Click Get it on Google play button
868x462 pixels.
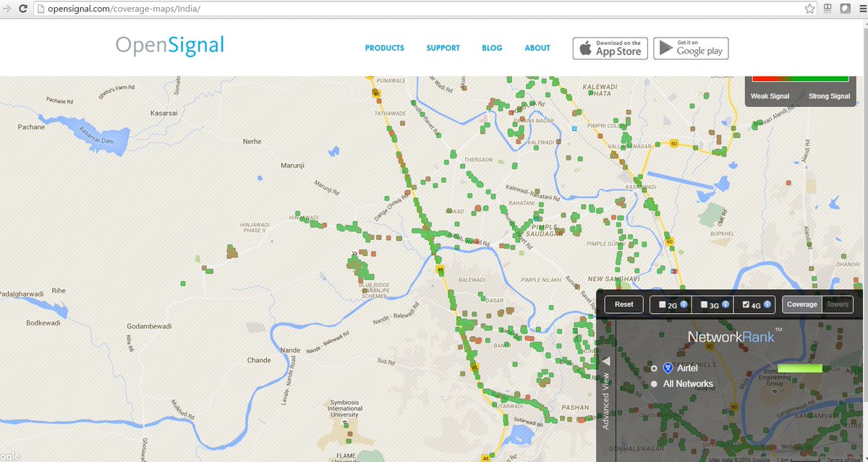[x=691, y=48]
